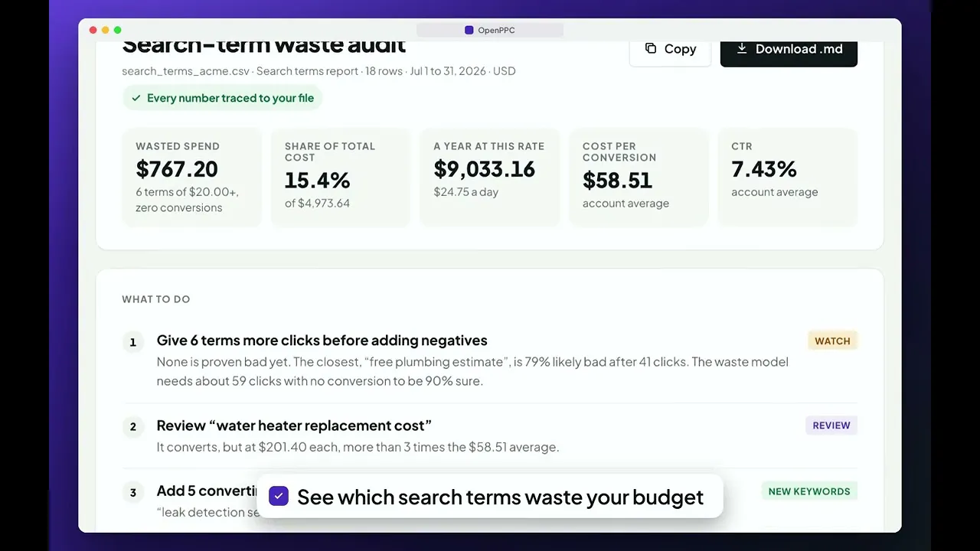This screenshot has width=980, height=551.
Task: Click the Wasted Spend $767.20 value
Action: (x=177, y=169)
